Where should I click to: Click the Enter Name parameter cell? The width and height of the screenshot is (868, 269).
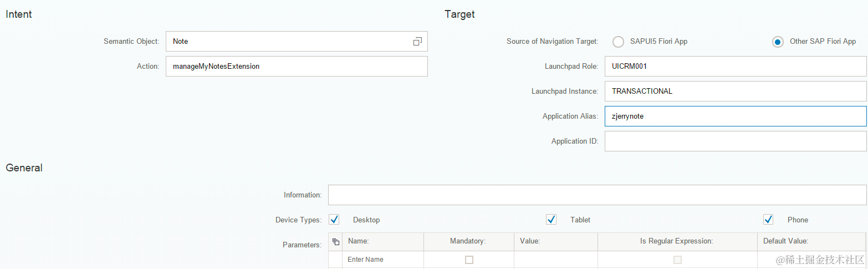382,260
